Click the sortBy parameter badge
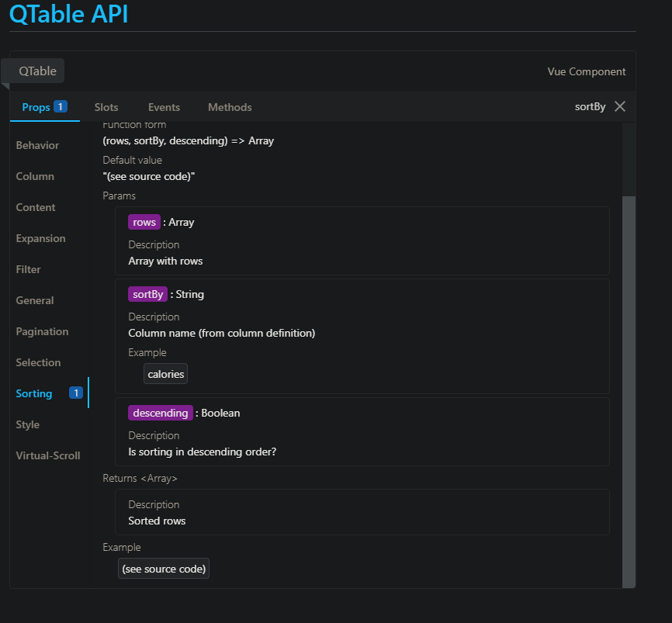672x623 pixels. click(147, 293)
